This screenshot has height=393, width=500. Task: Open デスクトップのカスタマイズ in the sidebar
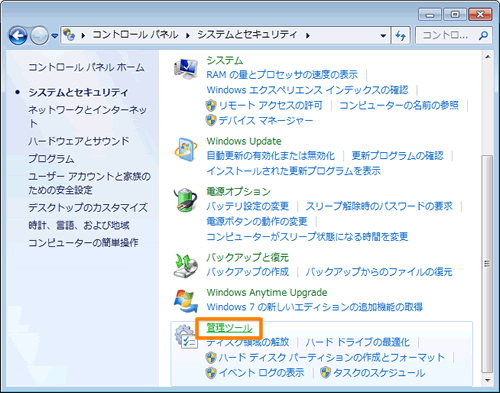click(88, 207)
